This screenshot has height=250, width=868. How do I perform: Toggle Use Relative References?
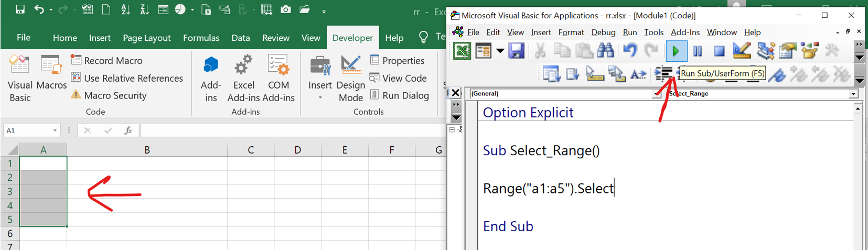point(127,78)
